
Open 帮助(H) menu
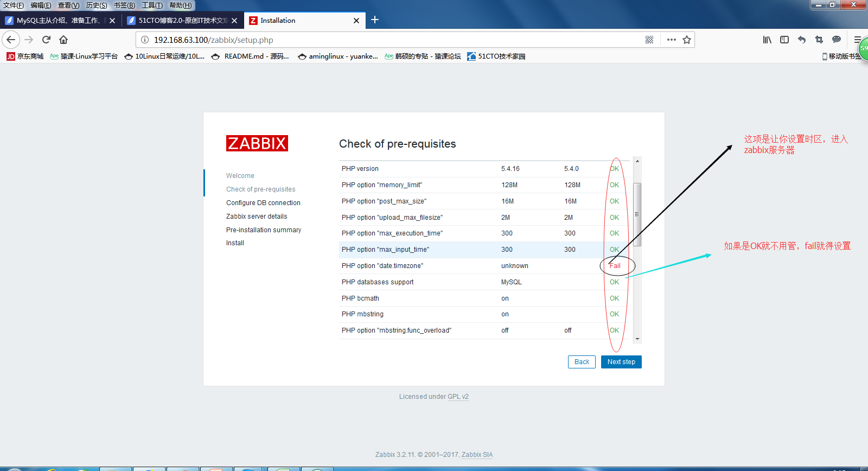click(x=181, y=5)
